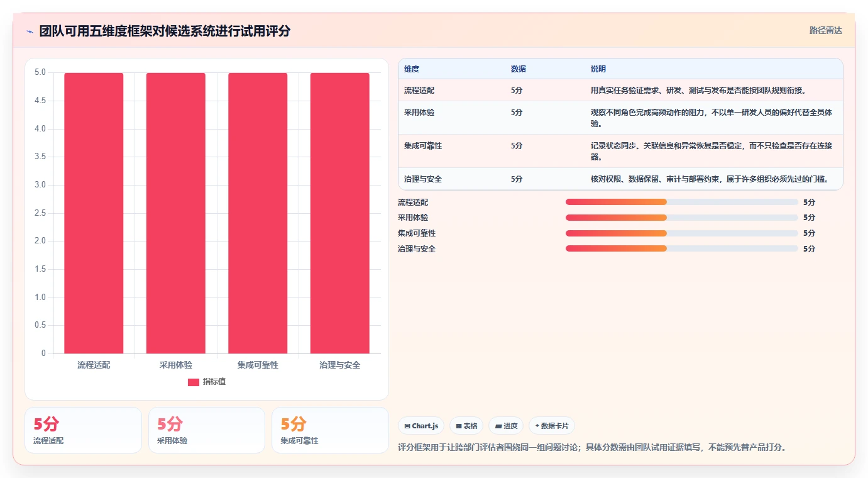This screenshot has height=478, width=868.
Task: Click the 指标值 legend text
Action: [x=214, y=382]
